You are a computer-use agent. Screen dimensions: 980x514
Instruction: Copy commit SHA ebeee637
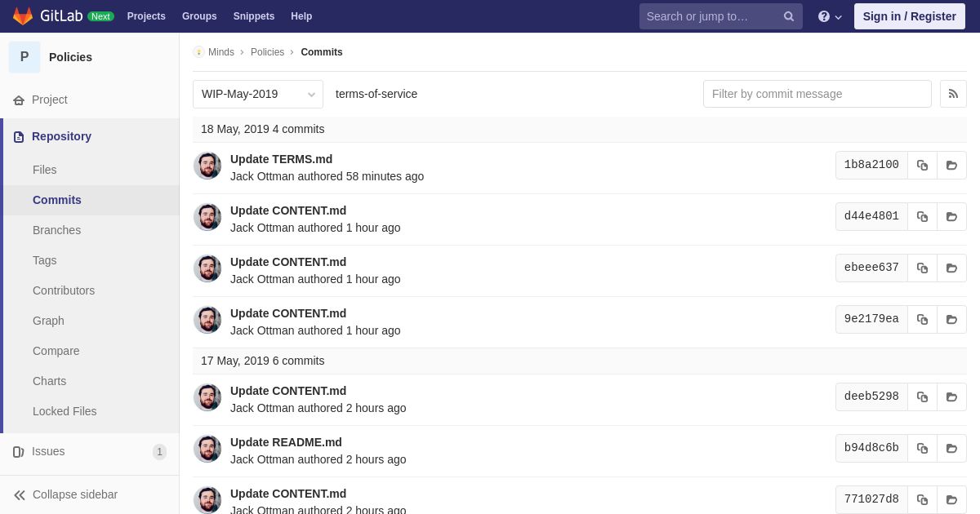(922, 268)
